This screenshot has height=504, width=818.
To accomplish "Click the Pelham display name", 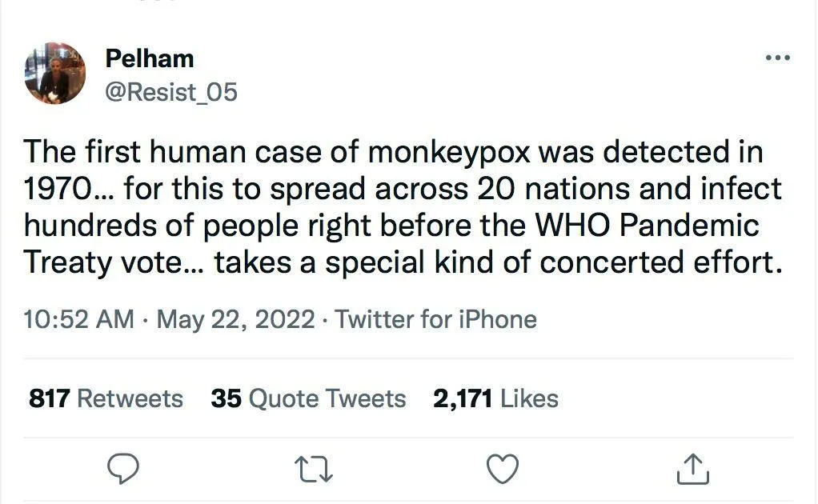I will coord(150,58).
